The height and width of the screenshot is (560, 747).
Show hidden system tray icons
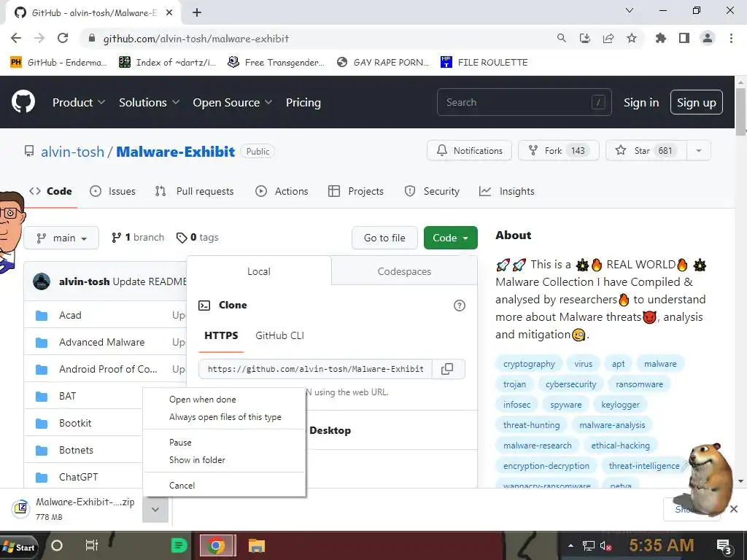pos(570,546)
